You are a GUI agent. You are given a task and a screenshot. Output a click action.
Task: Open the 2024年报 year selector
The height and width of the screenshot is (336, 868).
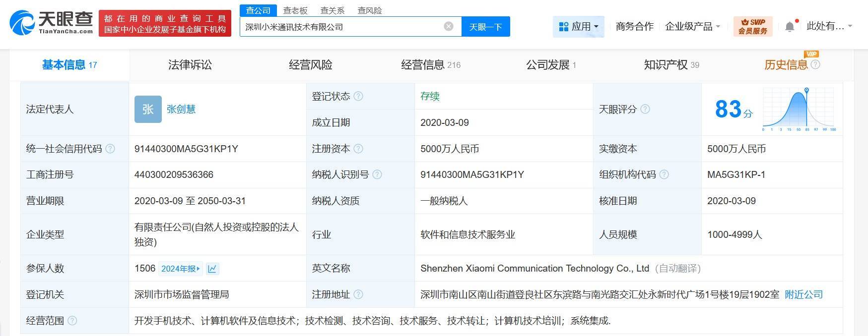pyautogui.click(x=181, y=269)
